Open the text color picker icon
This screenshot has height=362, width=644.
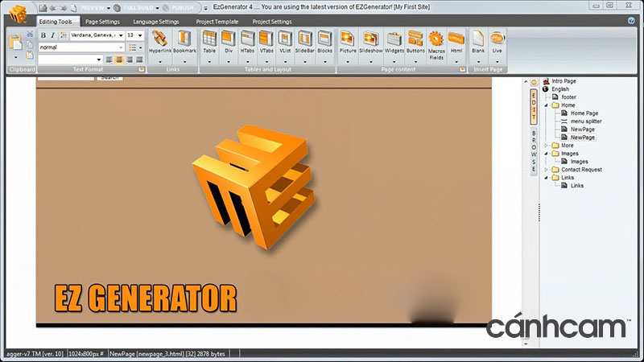[64, 35]
